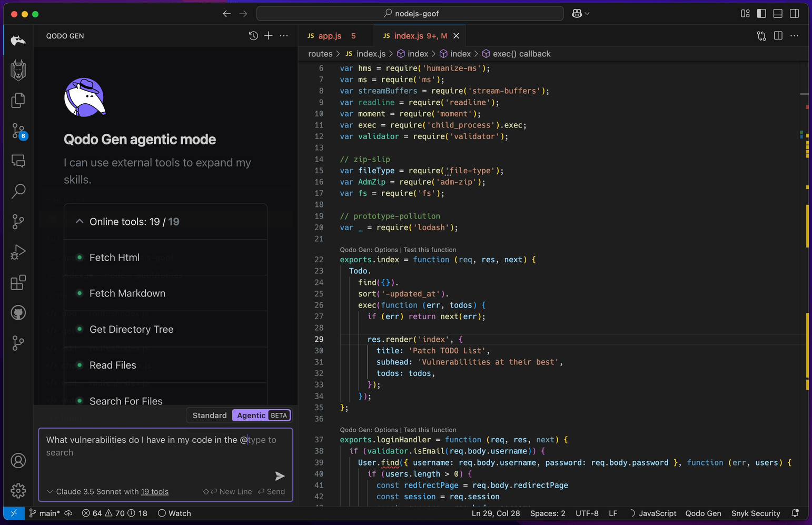812x525 pixels.
Task: Open the Accounts icon
Action: pos(18,461)
